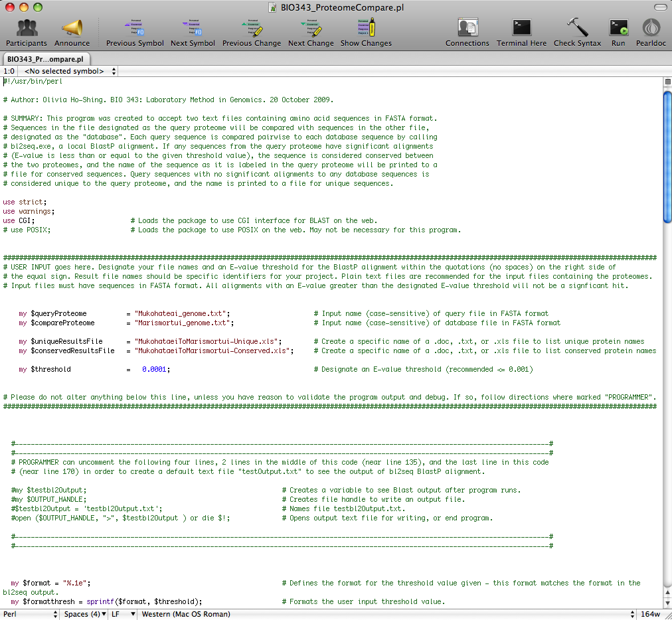
Task: Click the vertical scrollbar thumb
Action: click(667, 157)
